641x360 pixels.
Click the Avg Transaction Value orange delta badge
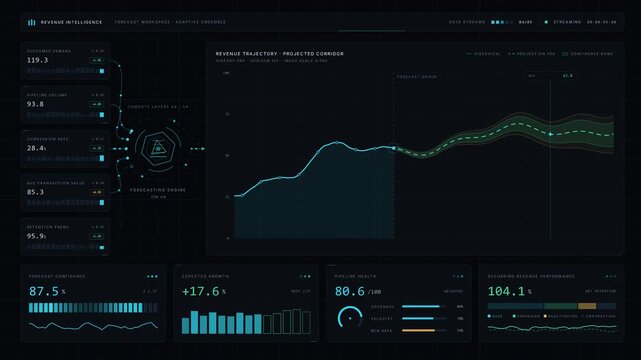pos(97,192)
